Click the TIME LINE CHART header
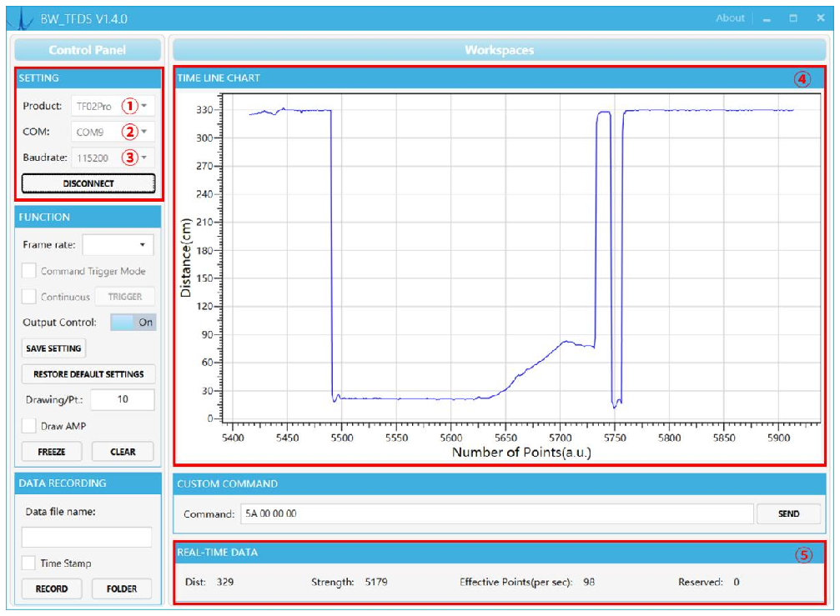 (500, 78)
